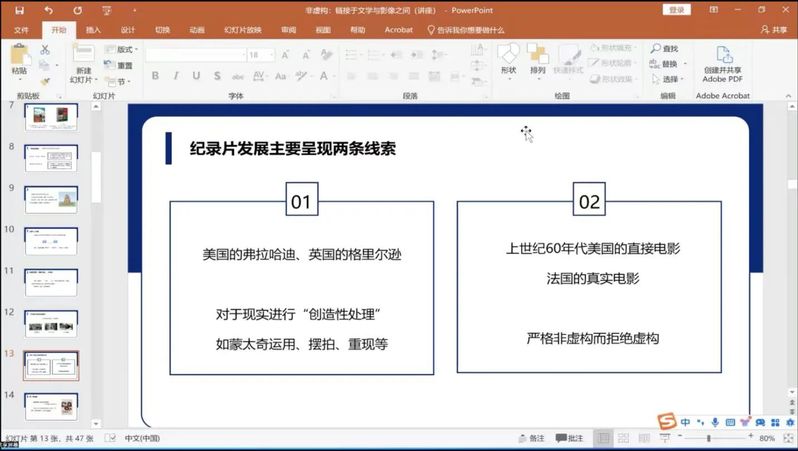Click the 重置 reset slide button
Viewport: 798px width, 451px height.
pyautogui.click(x=123, y=65)
